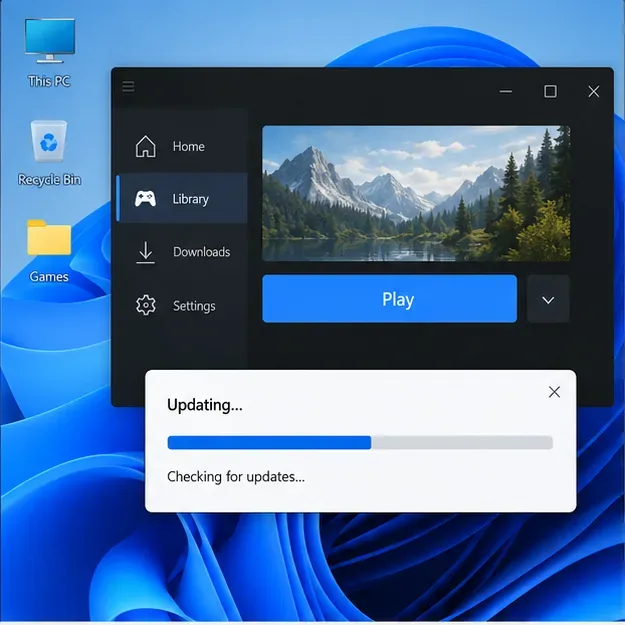Select the Games folder on desktop
The height and width of the screenshot is (625, 625).
point(49,251)
